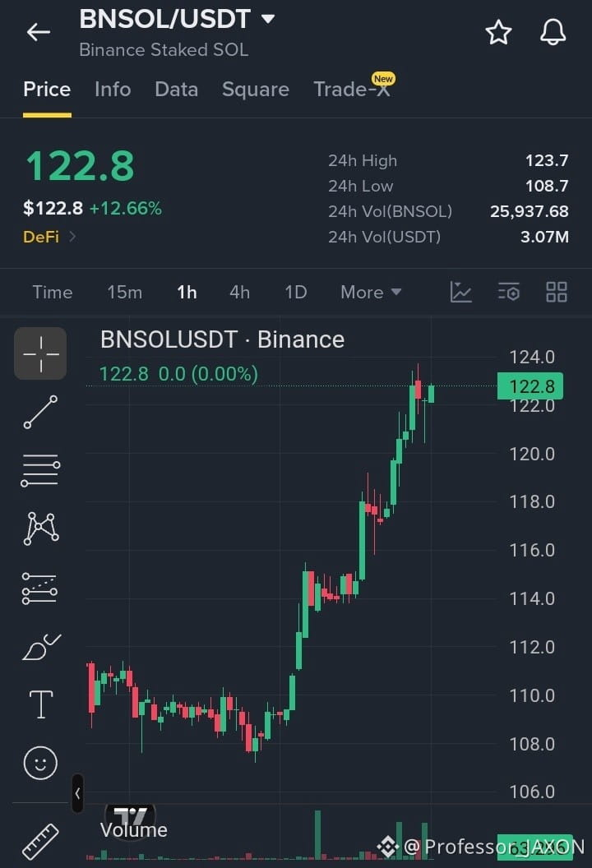Screen dimensions: 592x868
Task: Open the emoji sticker tool
Action: (40, 763)
